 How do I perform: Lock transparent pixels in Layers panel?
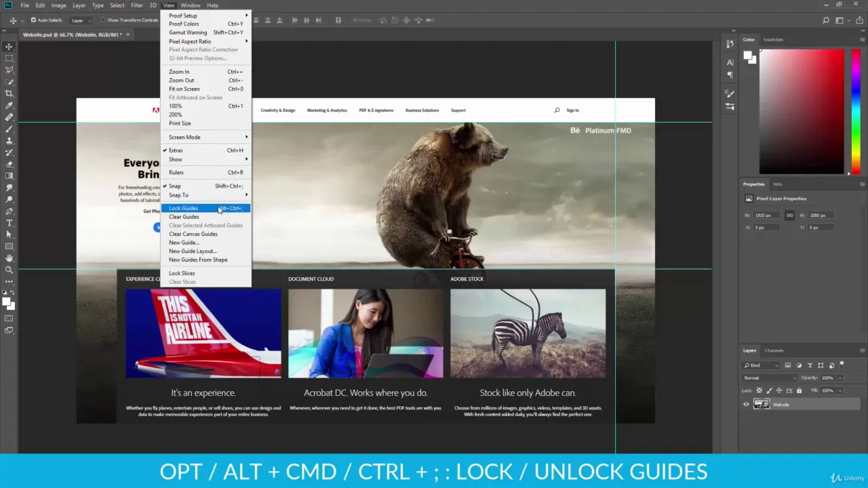pos(759,390)
